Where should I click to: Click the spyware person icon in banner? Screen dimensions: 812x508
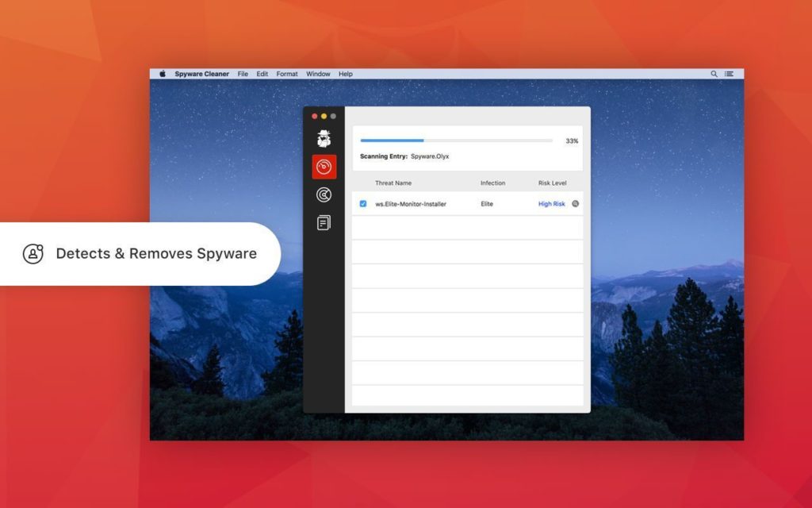[33, 253]
